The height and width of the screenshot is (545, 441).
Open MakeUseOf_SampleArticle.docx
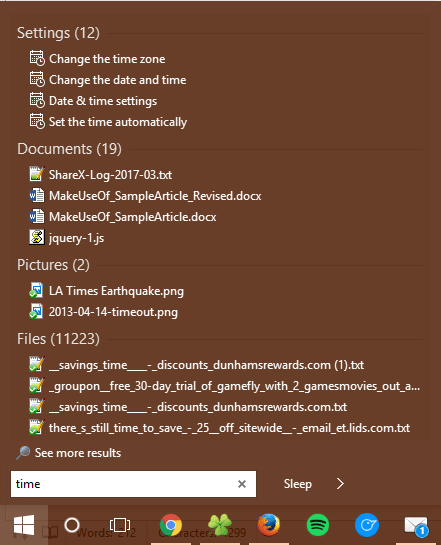pyautogui.click(x=132, y=217)
